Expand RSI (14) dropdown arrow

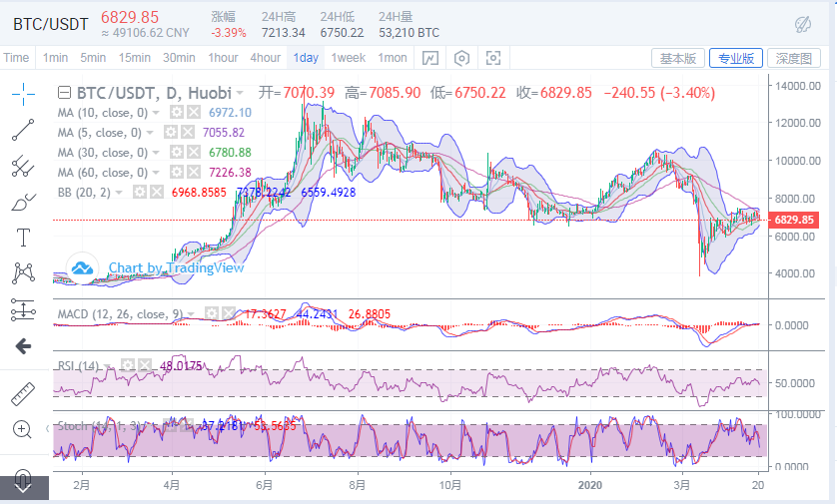click(x=108, y=366)
